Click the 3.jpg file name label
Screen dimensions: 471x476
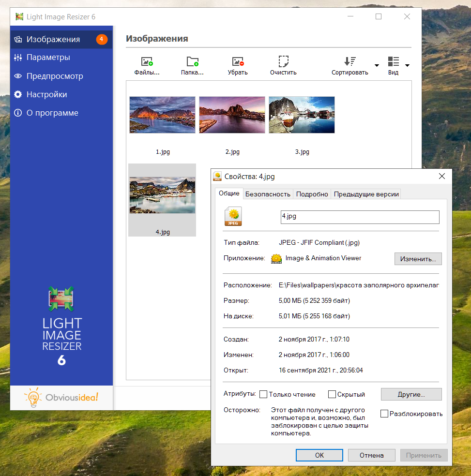coord(302,152)
